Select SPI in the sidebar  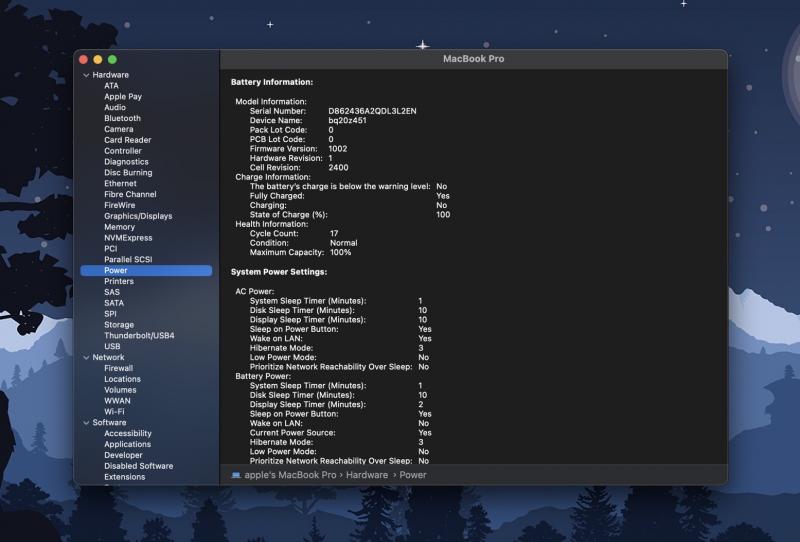(x=110, y=314)
